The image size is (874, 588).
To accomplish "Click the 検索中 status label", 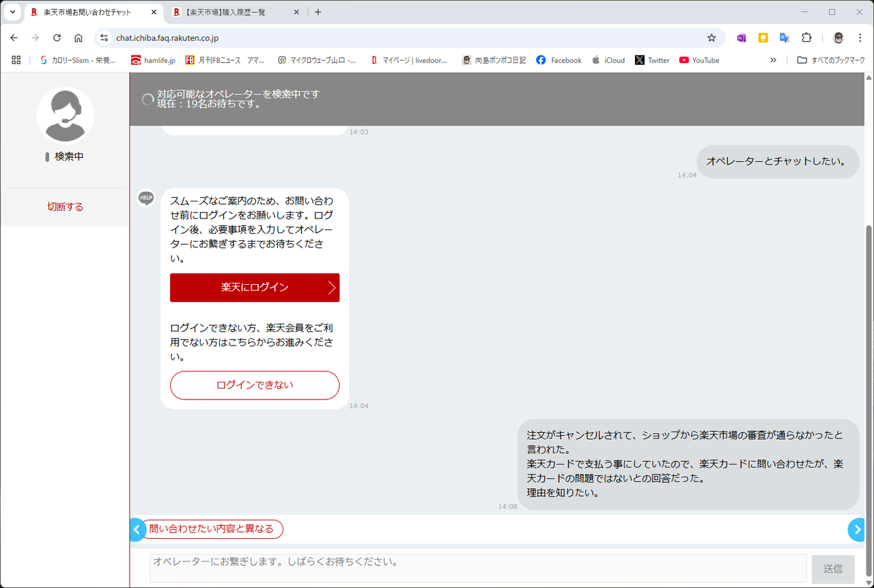I will [69, 156].
